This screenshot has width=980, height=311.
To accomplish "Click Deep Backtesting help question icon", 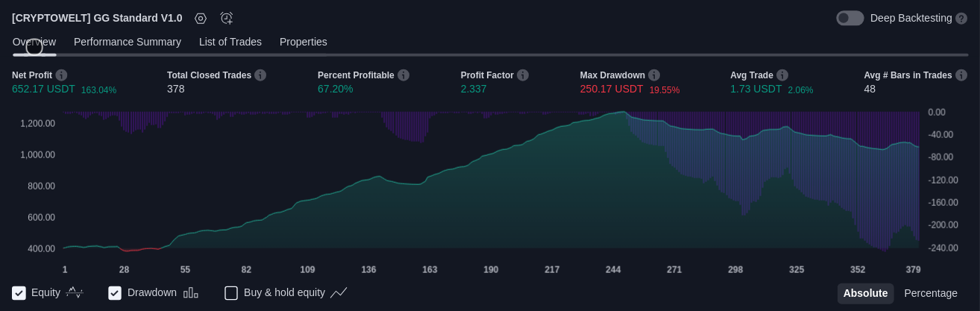I will 961,19.
